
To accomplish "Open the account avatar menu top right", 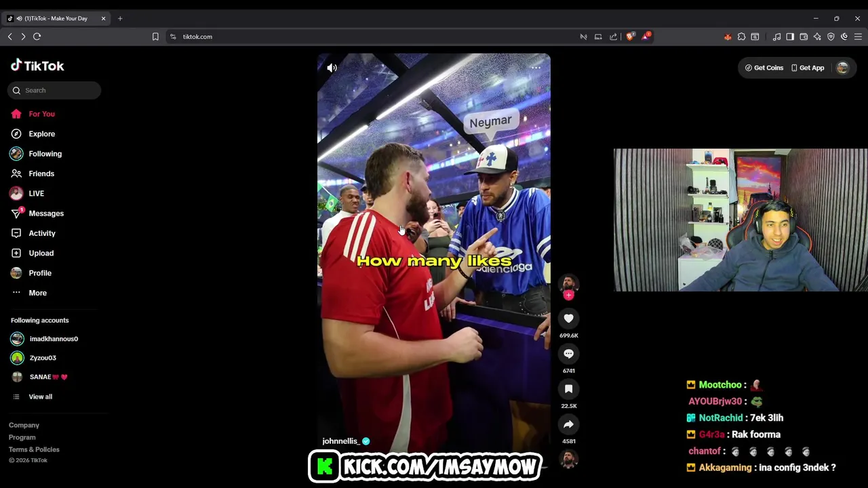I will point(842,68).
